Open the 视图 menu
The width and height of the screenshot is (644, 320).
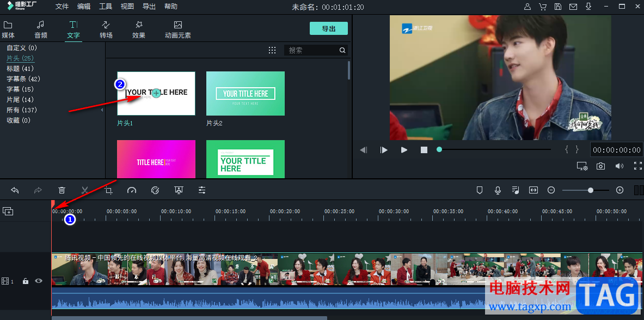[127, 7]
